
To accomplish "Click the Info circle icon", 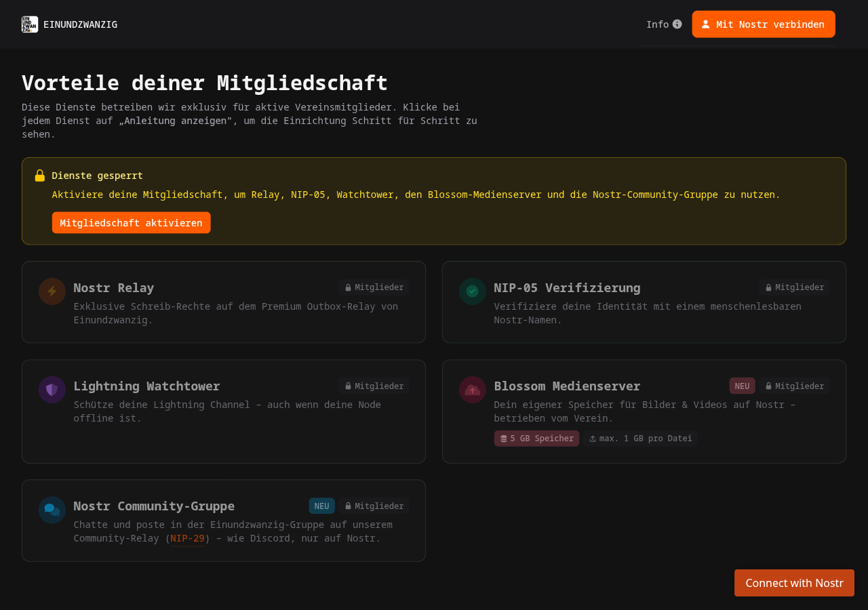I will (677, 24).
